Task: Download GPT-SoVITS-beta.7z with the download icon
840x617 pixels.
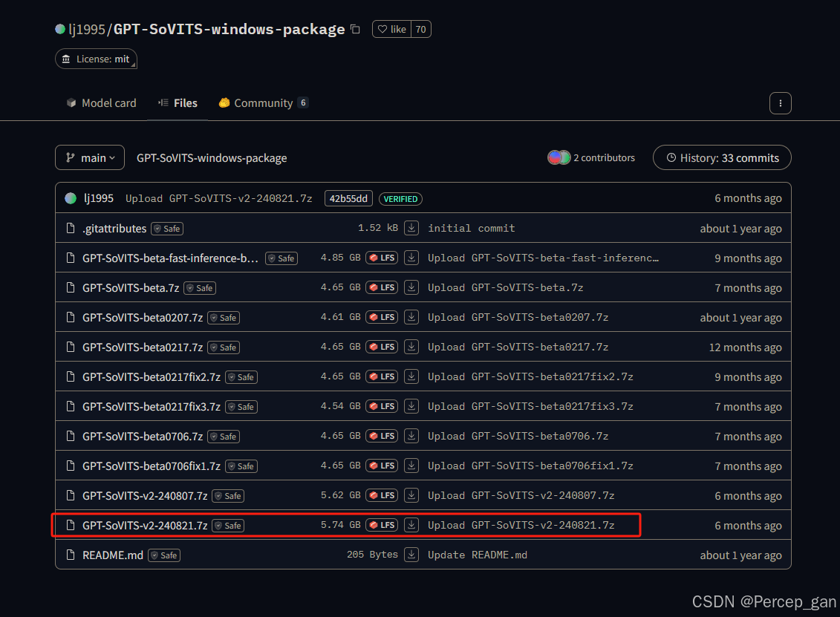Action: point(411,287)
